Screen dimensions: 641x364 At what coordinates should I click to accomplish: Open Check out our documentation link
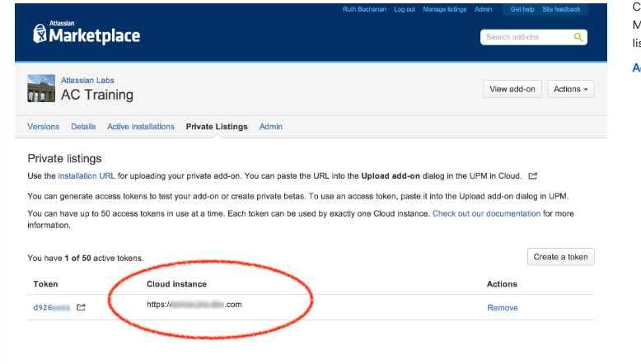(x=486, y=213)
